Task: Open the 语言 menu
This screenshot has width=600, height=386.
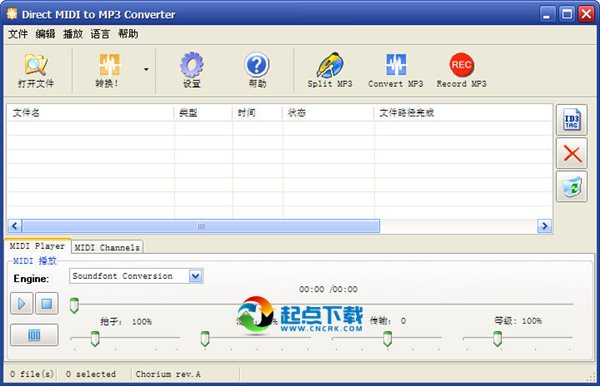Action: [x=100, y=34]
